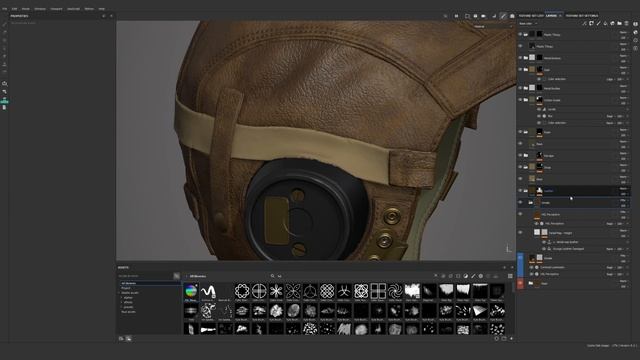Viewport: 640px width, 360px height.
Task: Select the Material Picker tool
Action: click(x=4, y=72)
